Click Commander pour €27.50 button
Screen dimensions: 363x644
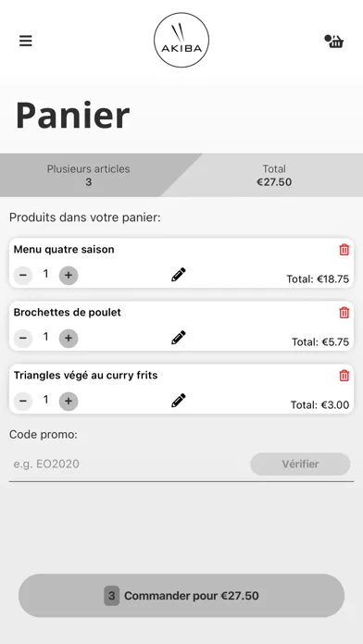(181, 596)
